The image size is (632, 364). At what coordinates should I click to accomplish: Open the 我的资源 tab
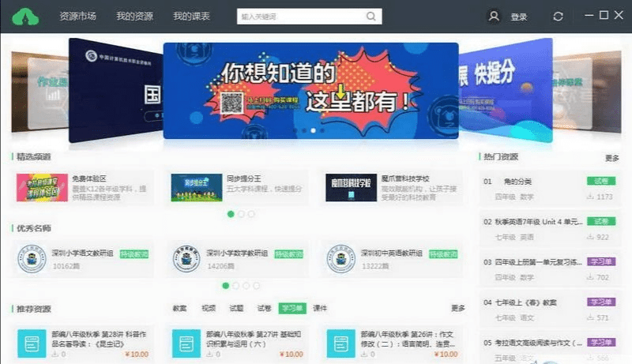tap(134, 16)
